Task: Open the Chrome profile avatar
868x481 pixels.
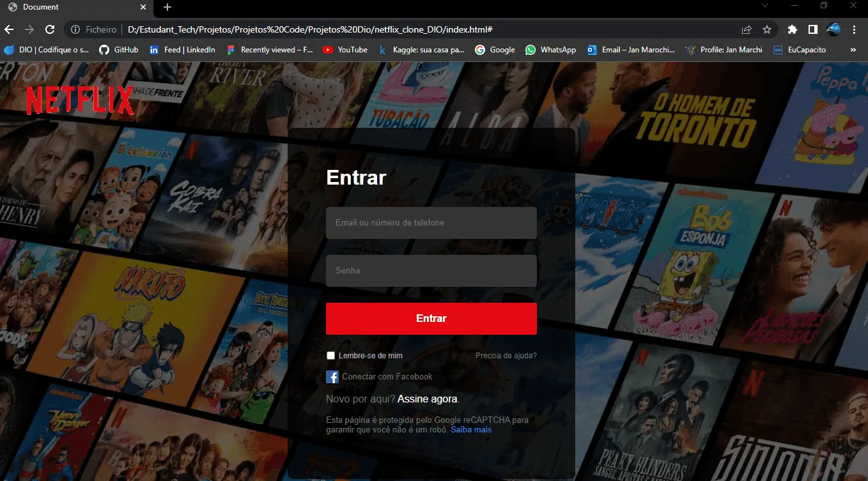Action: tap(833, 29)
